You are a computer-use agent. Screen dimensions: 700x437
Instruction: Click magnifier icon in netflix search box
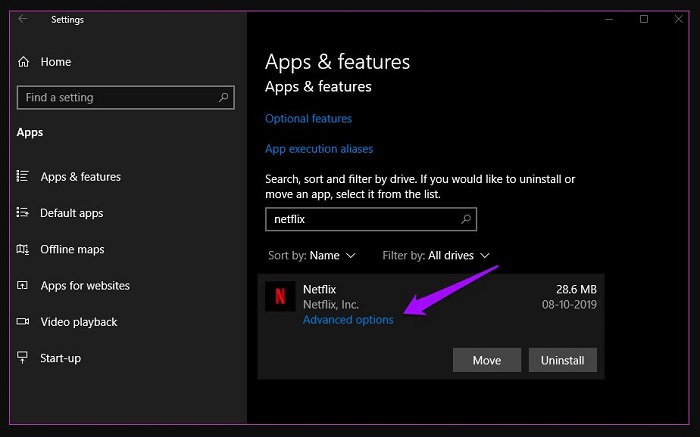[466, 219]
